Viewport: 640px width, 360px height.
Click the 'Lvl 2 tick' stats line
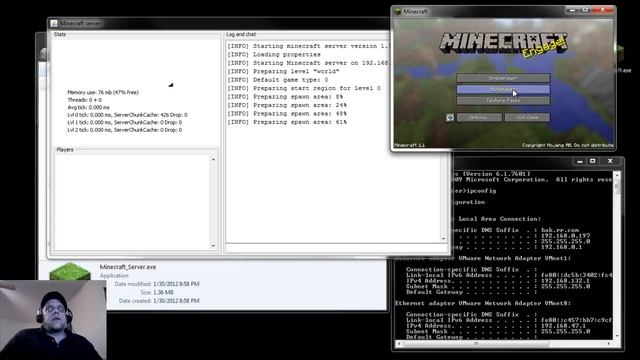[x=124, y=130]
